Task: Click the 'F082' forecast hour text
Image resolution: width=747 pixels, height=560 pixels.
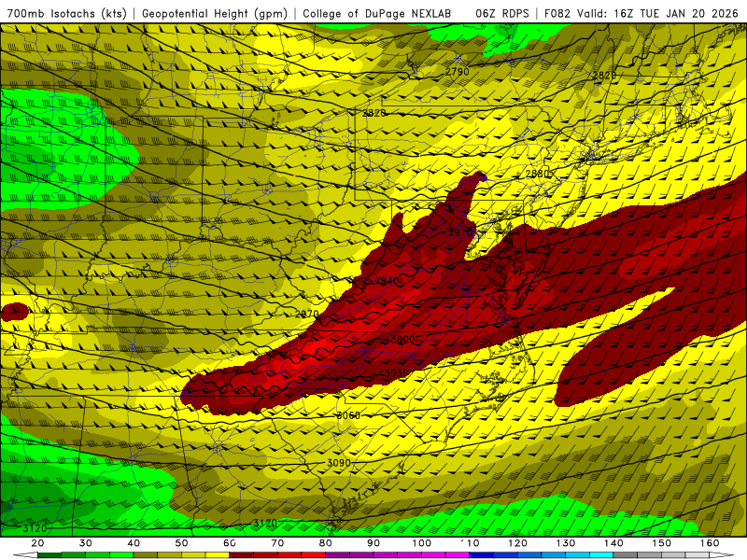Action: click(x=557, y=14)
